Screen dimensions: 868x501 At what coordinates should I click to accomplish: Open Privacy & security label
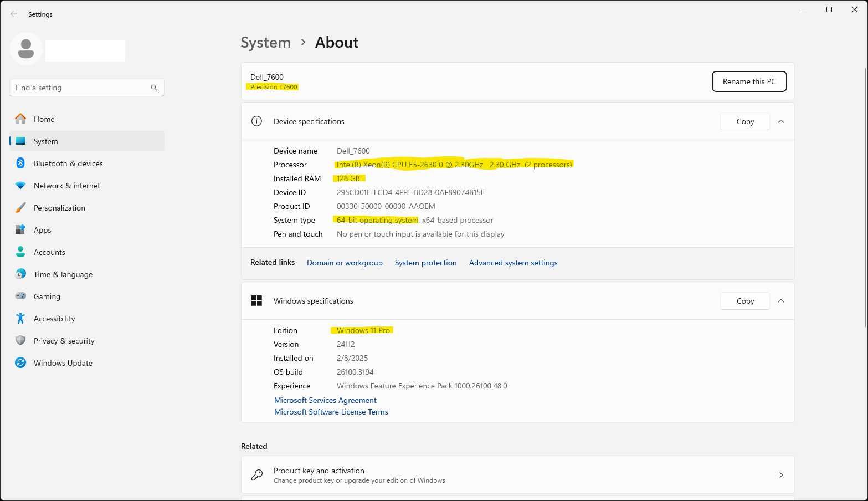[x=64, y=341]
